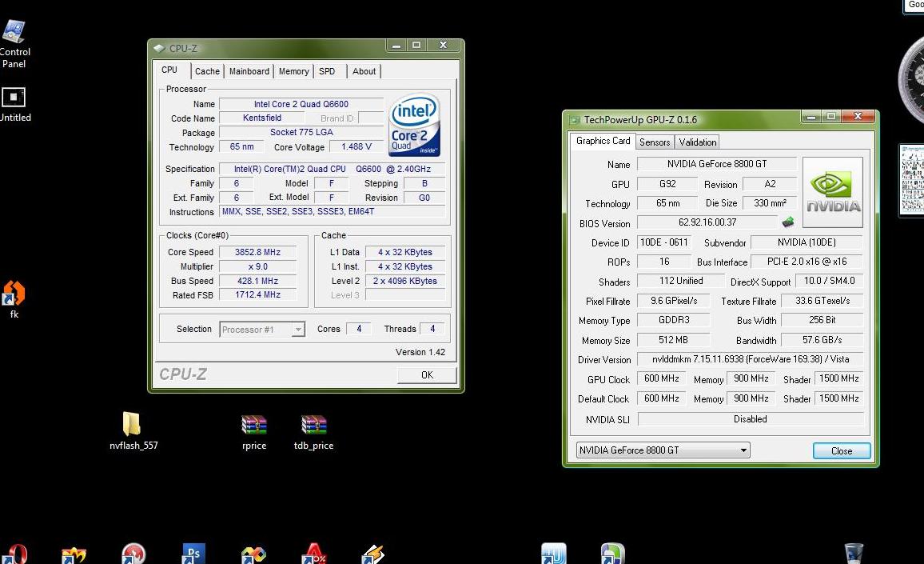
Task: Click the GPU-Z BIOS save chip icon
Action: click(788, 222)
